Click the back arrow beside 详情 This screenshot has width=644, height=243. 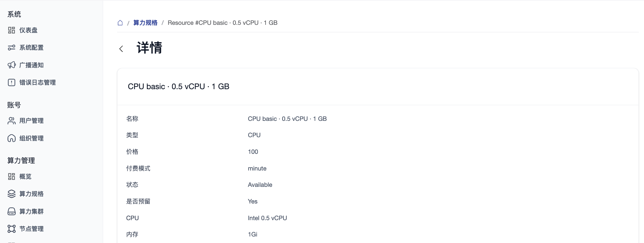point(121,49)
